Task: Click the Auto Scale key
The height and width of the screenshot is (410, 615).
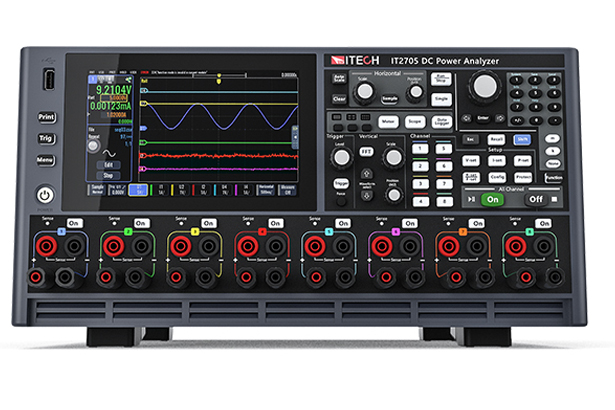Action: [x=339, y=78]
